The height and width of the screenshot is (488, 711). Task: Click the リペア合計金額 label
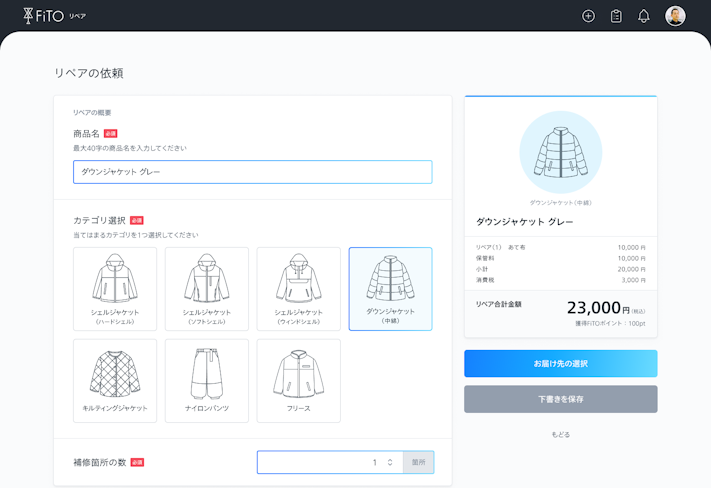pos(498,304)
